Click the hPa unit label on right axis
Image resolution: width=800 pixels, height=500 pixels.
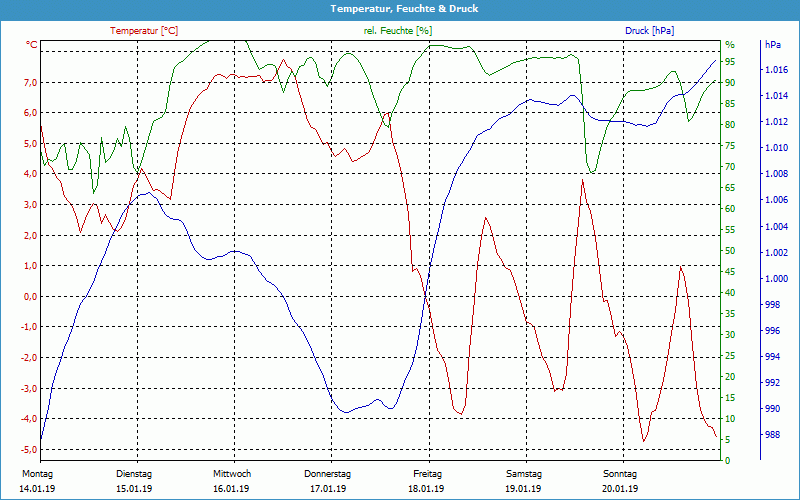[x=773, y=45]
